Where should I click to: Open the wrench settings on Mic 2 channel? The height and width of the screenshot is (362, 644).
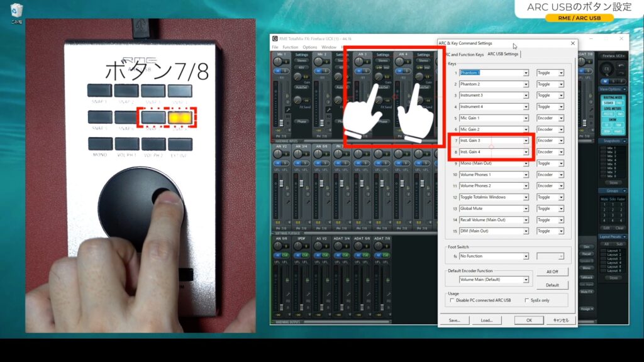pyautogui.click(x=328, y=109)
